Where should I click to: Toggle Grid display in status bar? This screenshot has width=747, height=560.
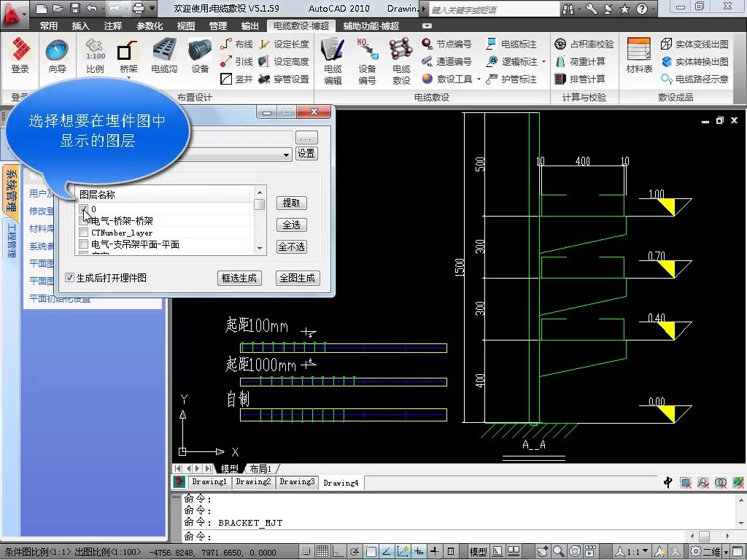[323, 552]
